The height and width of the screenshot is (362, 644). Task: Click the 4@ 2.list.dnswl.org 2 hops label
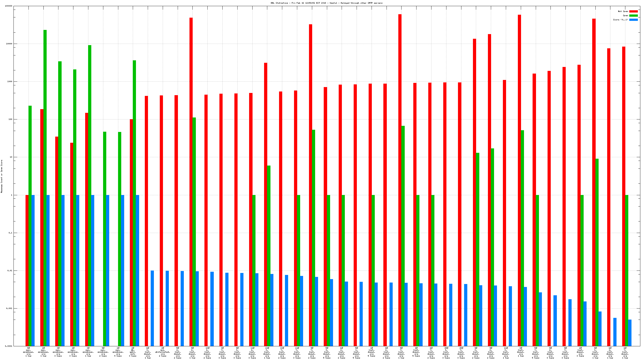[x=386, y=353]
